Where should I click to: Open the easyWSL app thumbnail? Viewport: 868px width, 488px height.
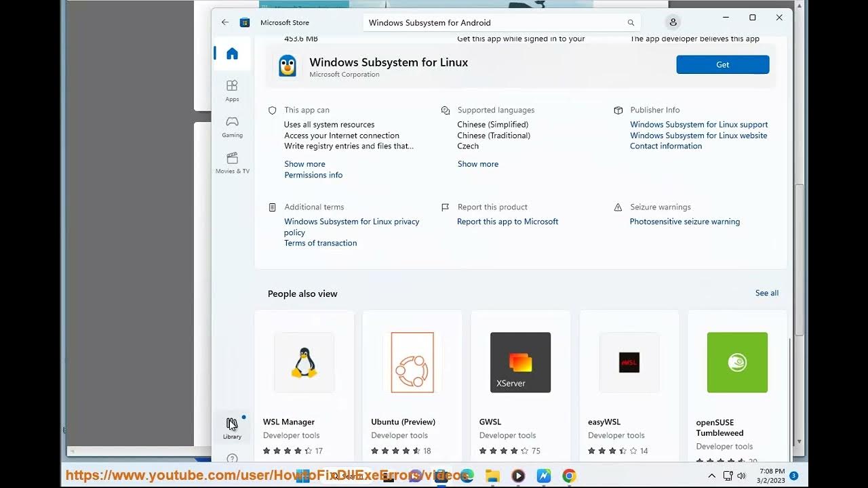click(x=629, y=362)
